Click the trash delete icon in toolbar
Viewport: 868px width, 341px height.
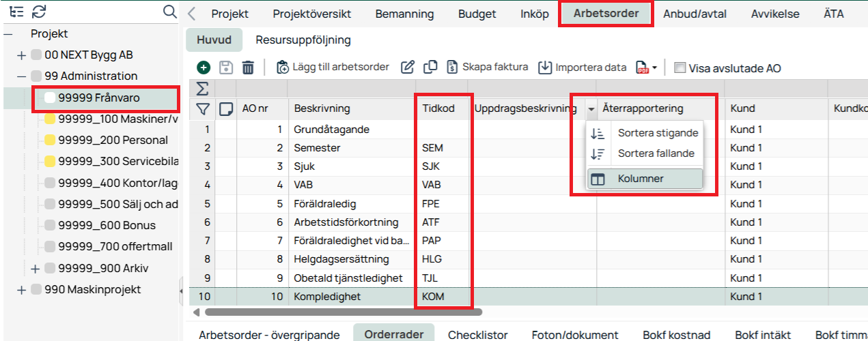(x=248, y=67)
